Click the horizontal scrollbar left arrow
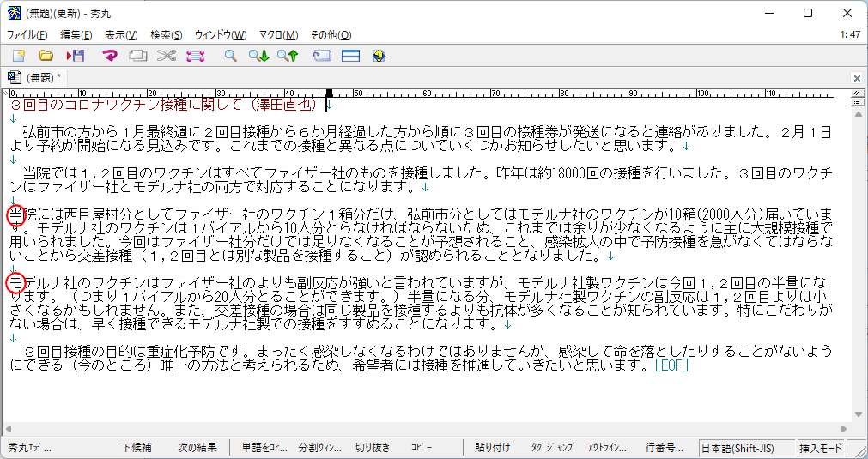Image resolution: width=868 pixels, height=459 pixels. pos(8,429)
